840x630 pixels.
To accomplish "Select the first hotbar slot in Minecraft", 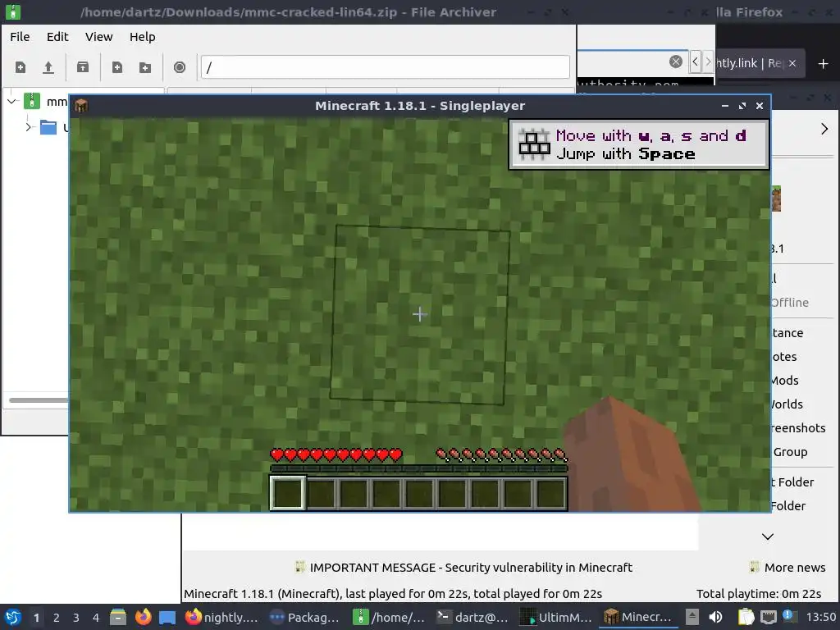I will pyautogui.click(x=288, y=493).
